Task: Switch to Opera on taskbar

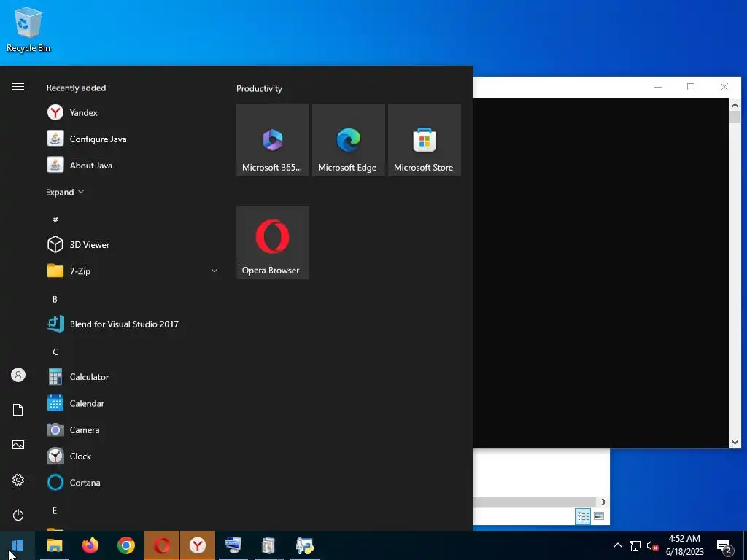Action: point(162,545)
